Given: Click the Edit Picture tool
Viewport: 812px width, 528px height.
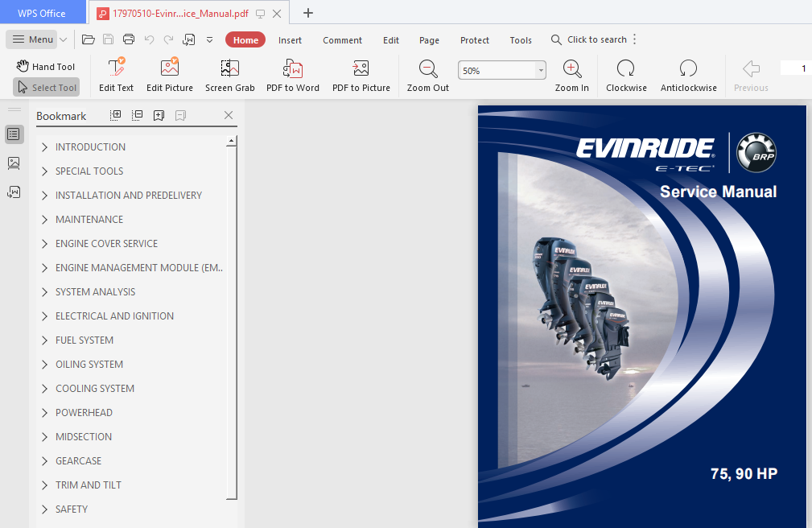Looking at the screenshot, I should point(169,75).
